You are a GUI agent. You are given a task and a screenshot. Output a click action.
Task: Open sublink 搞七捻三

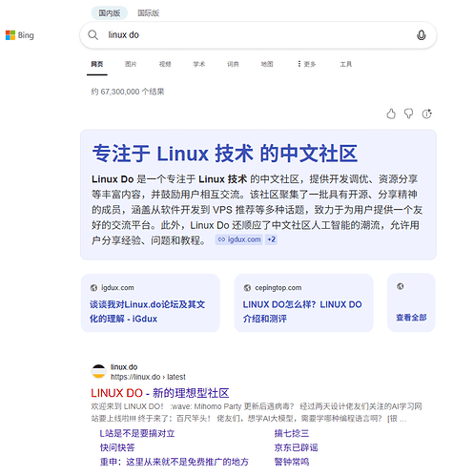(x=292, y=433)
